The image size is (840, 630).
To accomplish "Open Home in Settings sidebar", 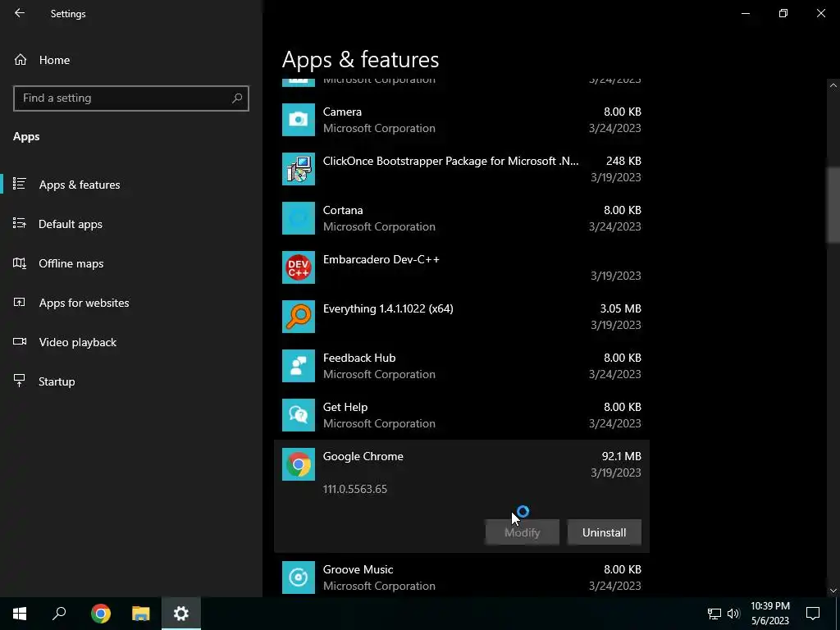I will [x=54, y=60].
